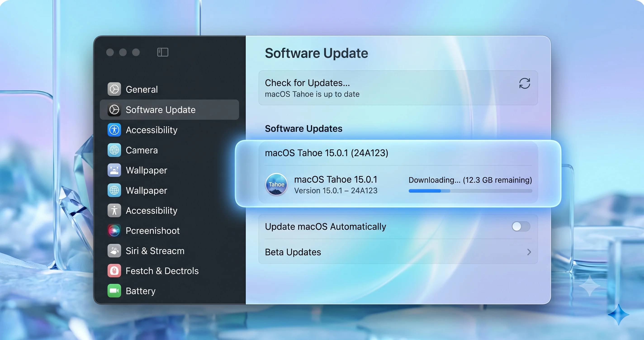Click the "Downloading... (12.3 GB remaining)" status
The image size is (644, 340).
tap(470, 180)
